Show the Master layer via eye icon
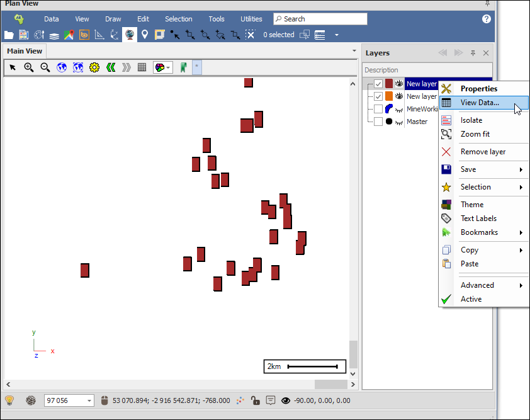The image size is (530, 420). pos(398,122)
